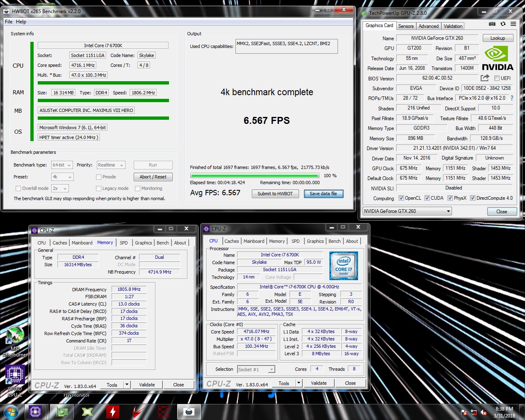Click Tools button in CPU-Z Memory window
The image size is (525, 420).
coord(112,385)
